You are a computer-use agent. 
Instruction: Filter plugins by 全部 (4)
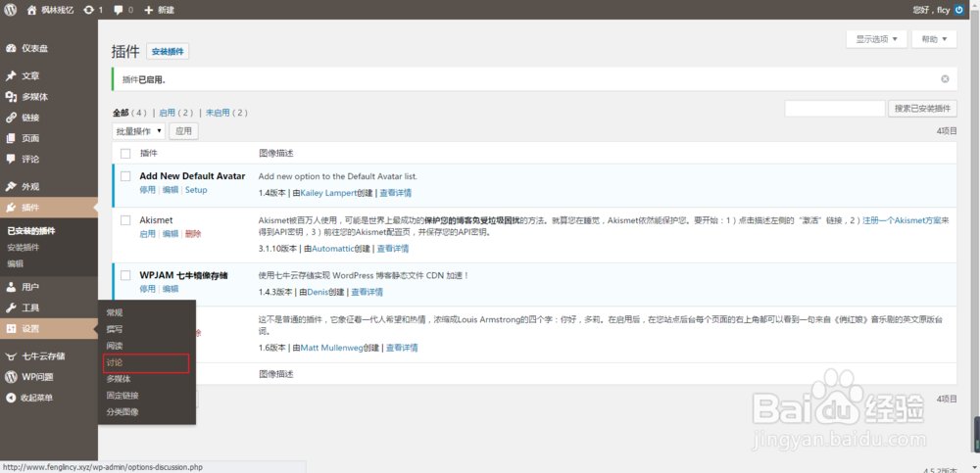click(x=130, y=113)
